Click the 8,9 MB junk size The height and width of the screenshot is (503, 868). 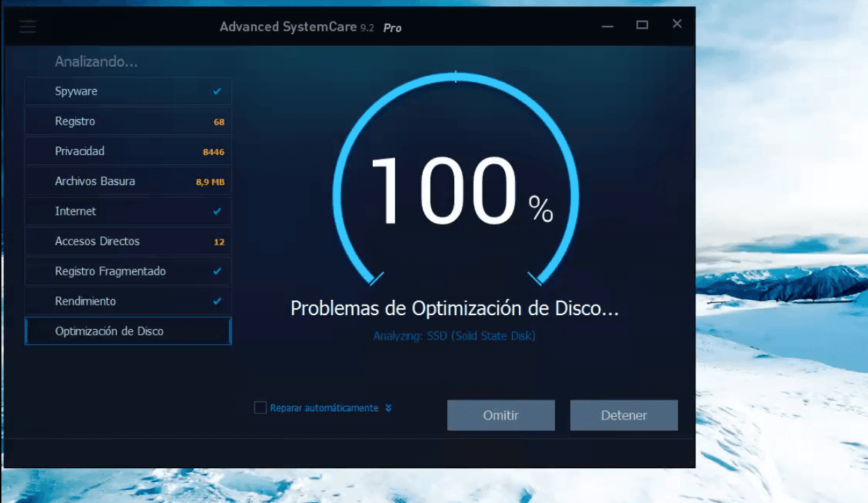(210, 182)
